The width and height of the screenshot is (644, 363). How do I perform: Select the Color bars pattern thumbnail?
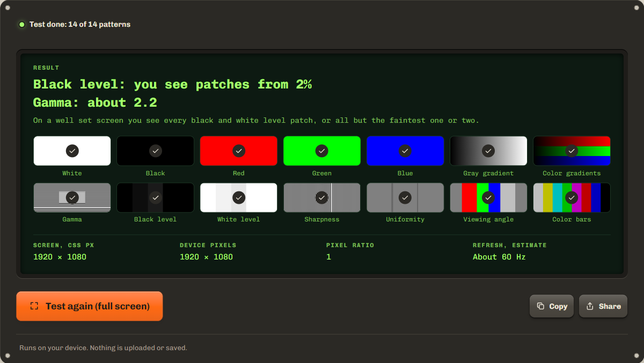(572, 198)
